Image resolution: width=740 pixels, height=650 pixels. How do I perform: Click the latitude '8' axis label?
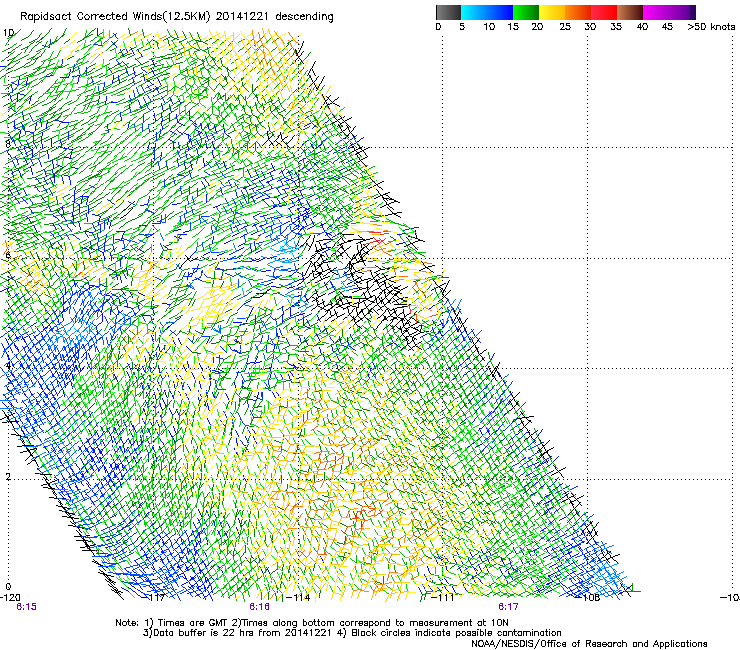click(8, 144)
